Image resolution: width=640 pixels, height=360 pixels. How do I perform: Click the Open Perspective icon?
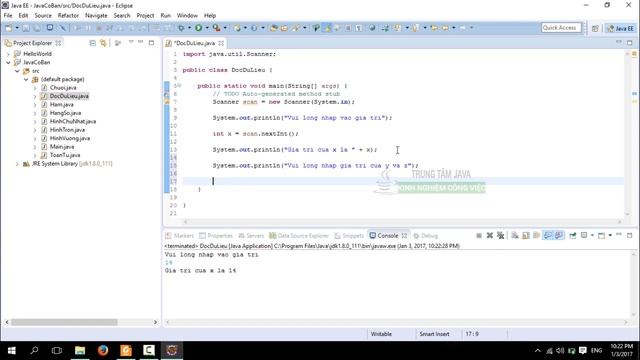click(x=595, y=28)
